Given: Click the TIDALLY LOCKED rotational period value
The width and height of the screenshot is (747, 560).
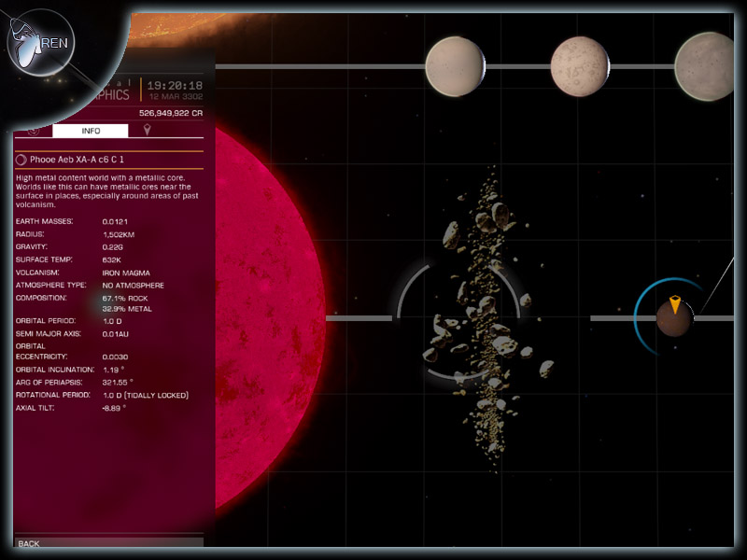Looking at the screenshot, I should [146, 395].
